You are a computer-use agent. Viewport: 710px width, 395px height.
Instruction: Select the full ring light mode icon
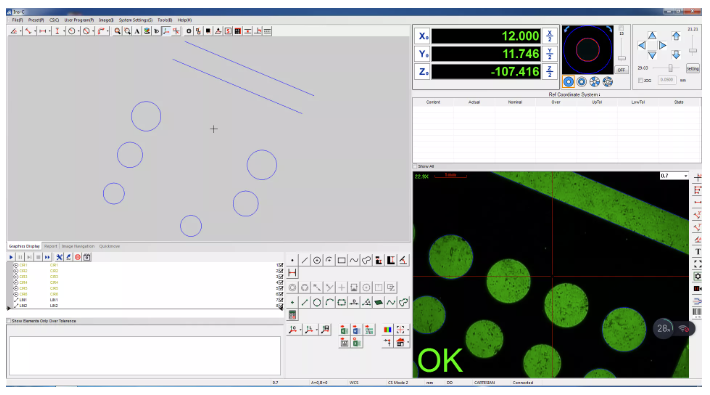[568, 82]
